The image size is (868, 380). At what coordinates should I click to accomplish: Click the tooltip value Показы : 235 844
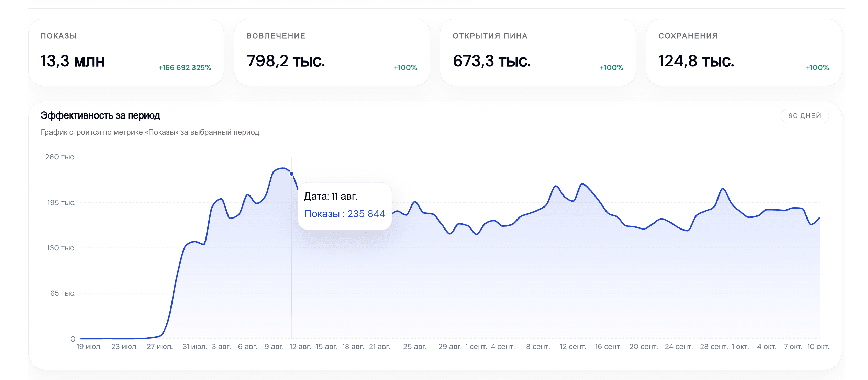pos(345,214)
